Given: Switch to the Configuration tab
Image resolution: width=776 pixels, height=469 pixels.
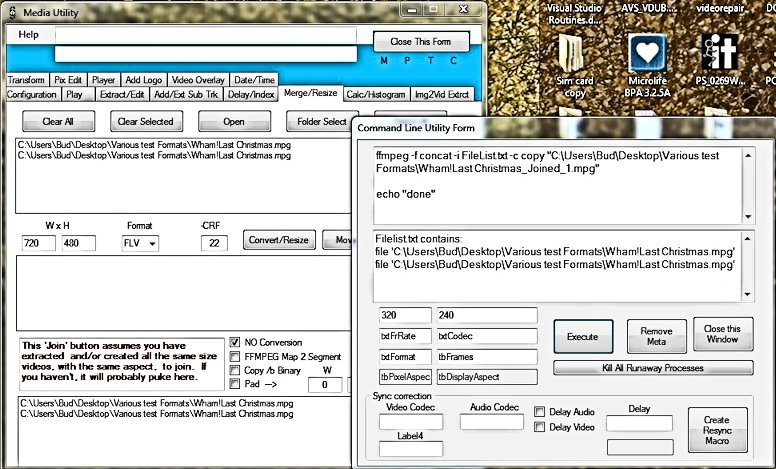Looking at the screenshot, I should 32,94.
